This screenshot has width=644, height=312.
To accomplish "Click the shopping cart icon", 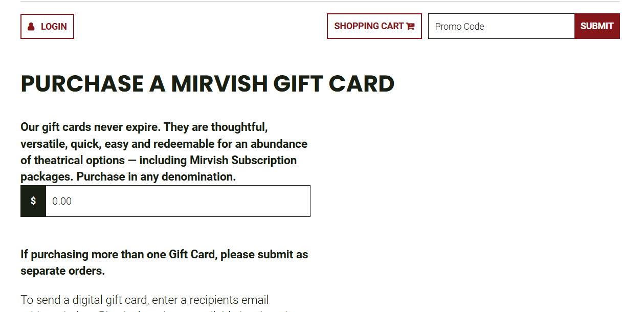I will tap(410, 26).
